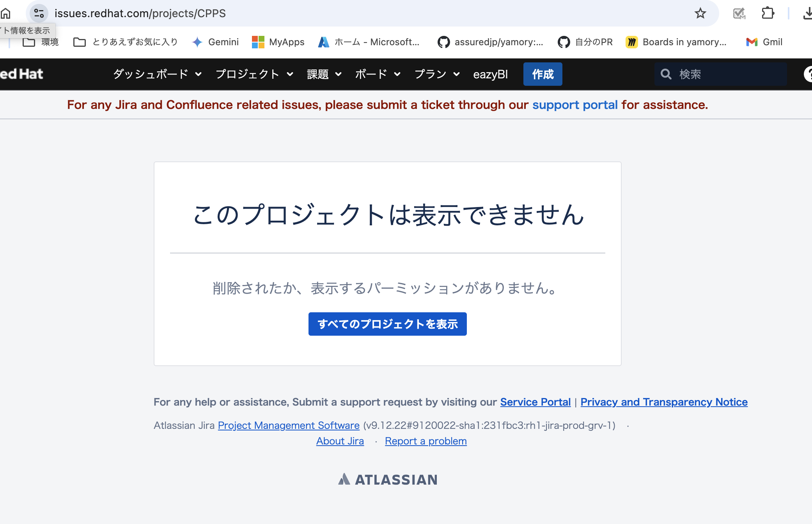Click the browser home icon
This screenshot has width=812, height=524.
pos(5,13)
